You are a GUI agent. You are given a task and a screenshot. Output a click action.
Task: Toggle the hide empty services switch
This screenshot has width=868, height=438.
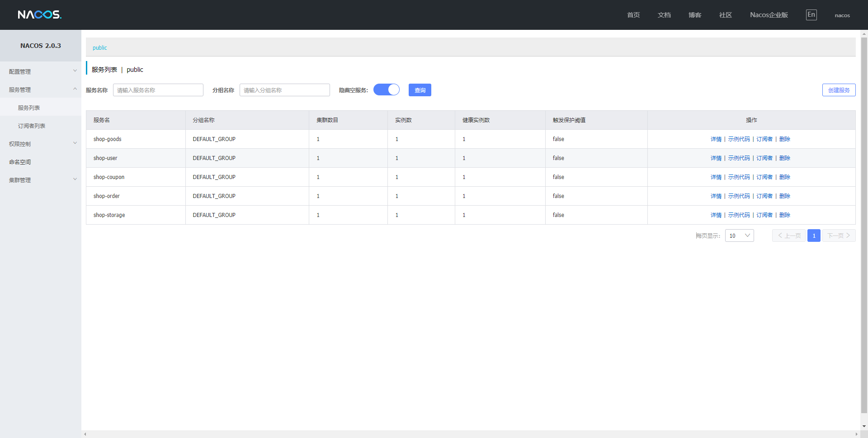click(387, 90)
